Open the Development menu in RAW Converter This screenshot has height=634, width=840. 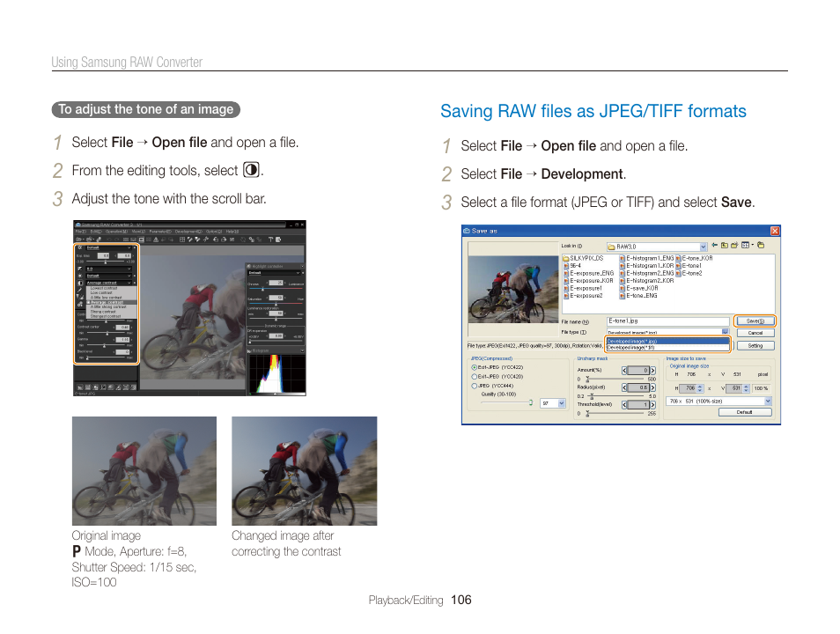click(x=188, y=232)
